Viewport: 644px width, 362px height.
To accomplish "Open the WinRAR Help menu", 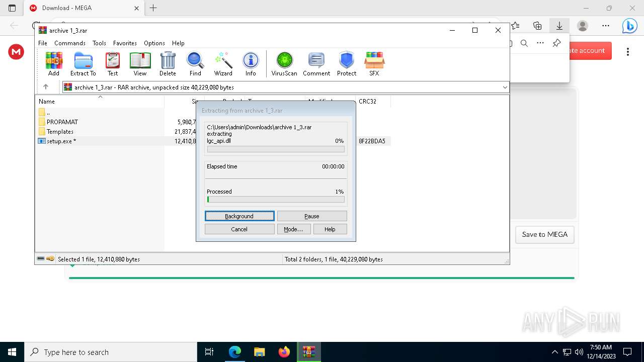I will coord(178,43).
